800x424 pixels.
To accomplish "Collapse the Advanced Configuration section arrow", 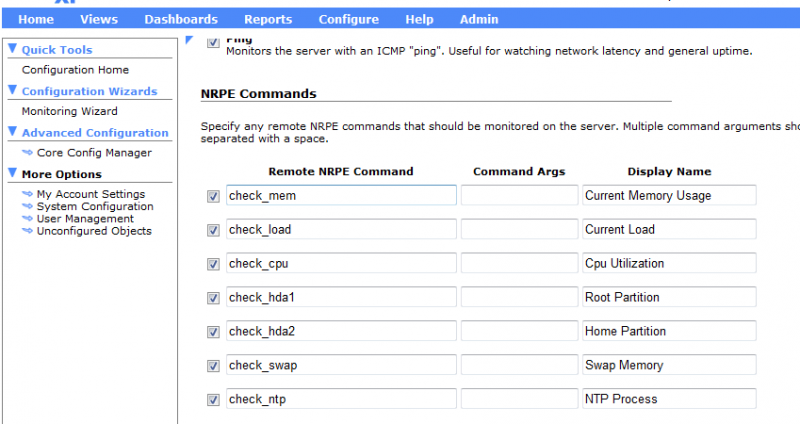I will [13, 132].
